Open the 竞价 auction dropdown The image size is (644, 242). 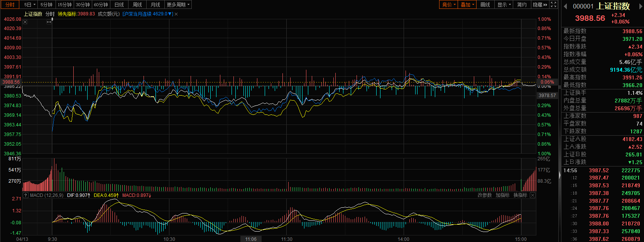click(x=449, y=5)
